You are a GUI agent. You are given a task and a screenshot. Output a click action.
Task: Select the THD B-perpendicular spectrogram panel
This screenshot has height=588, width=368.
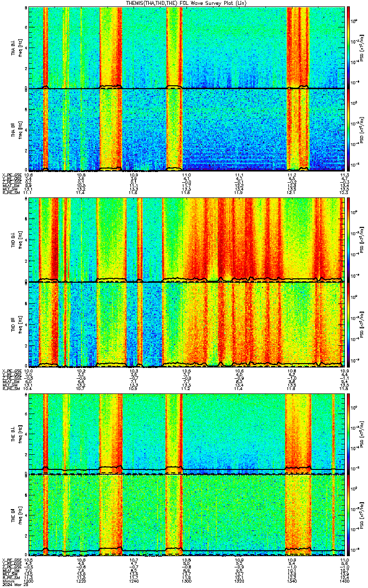(x=186, y=240)
